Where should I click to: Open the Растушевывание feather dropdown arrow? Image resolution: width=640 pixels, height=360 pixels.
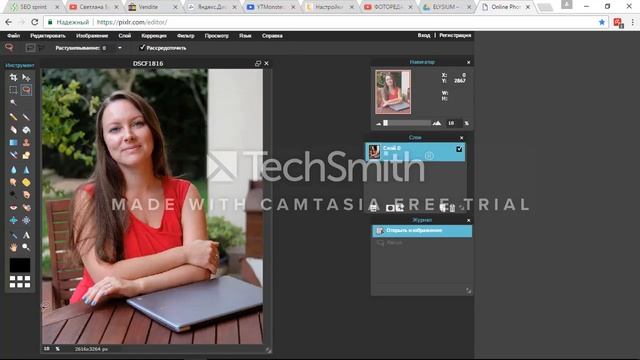point(120,48)
